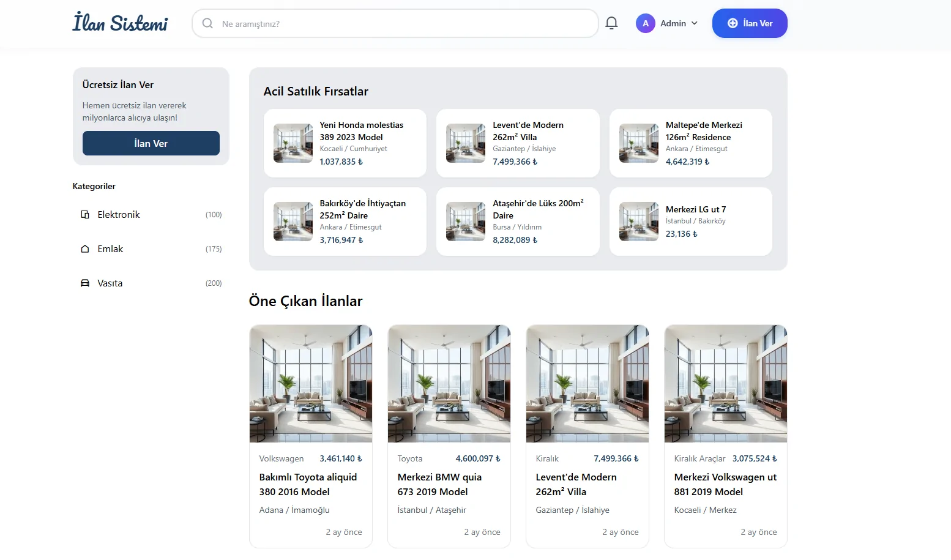951x560 pixels.
Task: Click the Vasıta car icon
Action: [x=85, y=283]
